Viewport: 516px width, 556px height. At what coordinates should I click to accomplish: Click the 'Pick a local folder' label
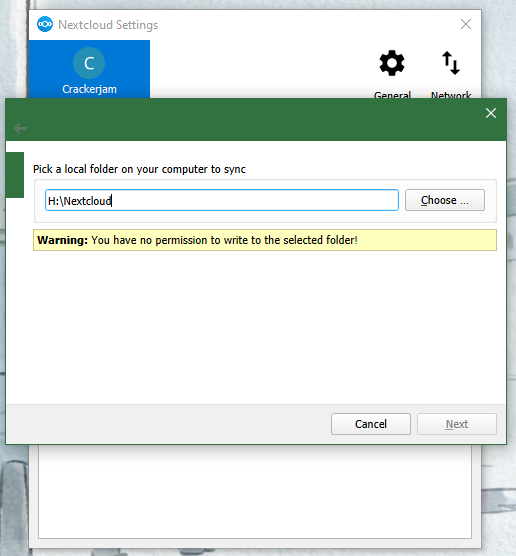point(139,169)
